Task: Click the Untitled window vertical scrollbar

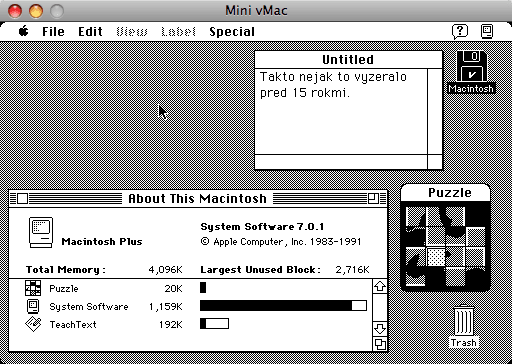Action: point(435,112)
